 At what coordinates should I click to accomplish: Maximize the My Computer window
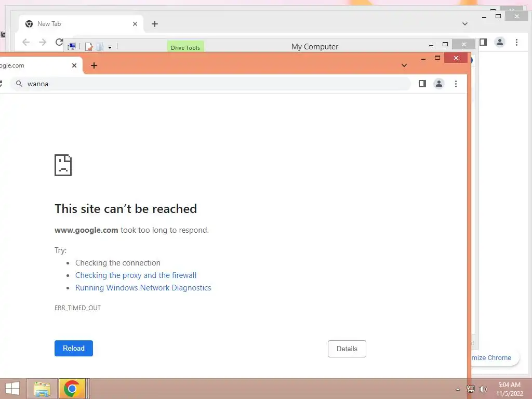[x=445, y=44]
